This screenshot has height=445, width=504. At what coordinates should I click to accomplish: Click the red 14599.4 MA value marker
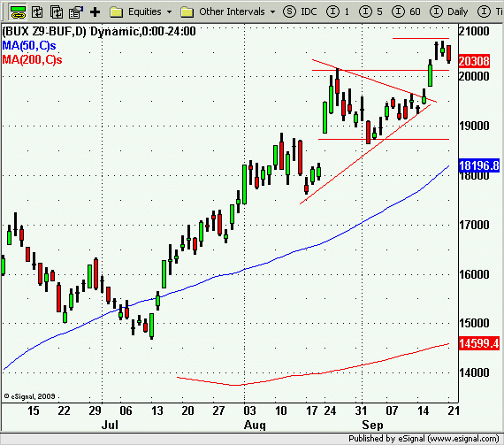click(479, 343)
